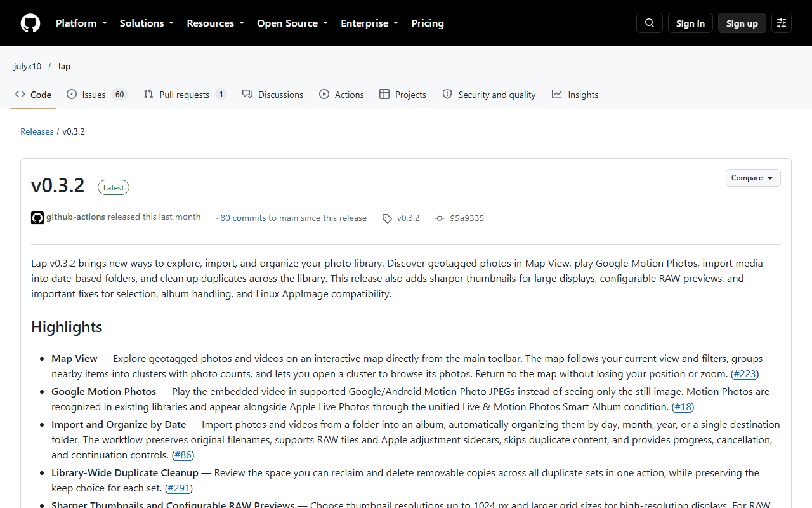The width and height of the screenshot is (812, 508).
Task: Open issue #223 for Map View
Action: (745, 373)
